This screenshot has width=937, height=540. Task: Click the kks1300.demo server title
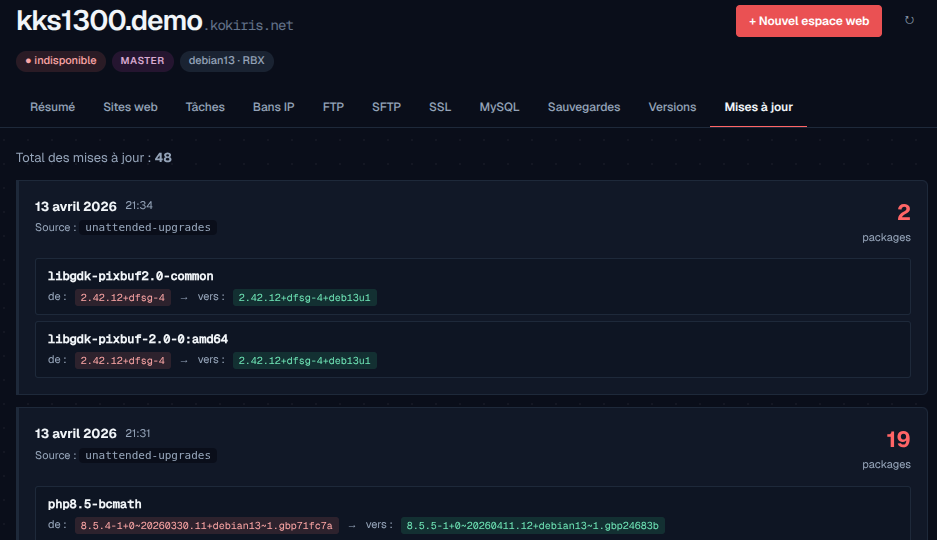(x=109, y=20)
